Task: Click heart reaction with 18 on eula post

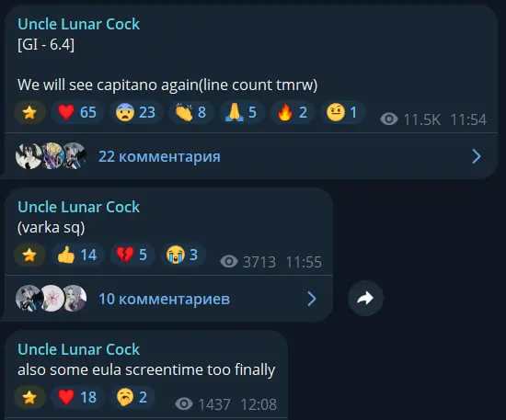Action: [77, 397]
